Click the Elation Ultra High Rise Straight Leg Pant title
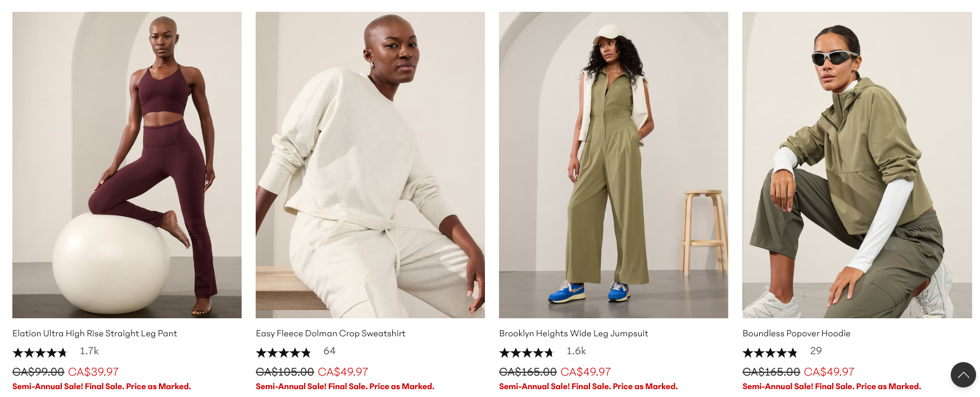980x397 pixels. (94, 333)
